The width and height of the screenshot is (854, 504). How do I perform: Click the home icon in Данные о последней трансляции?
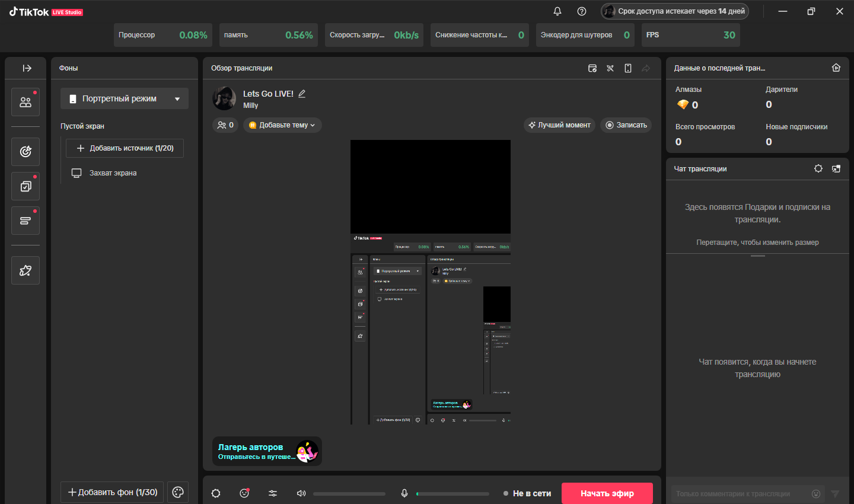(x=836, y=68)
